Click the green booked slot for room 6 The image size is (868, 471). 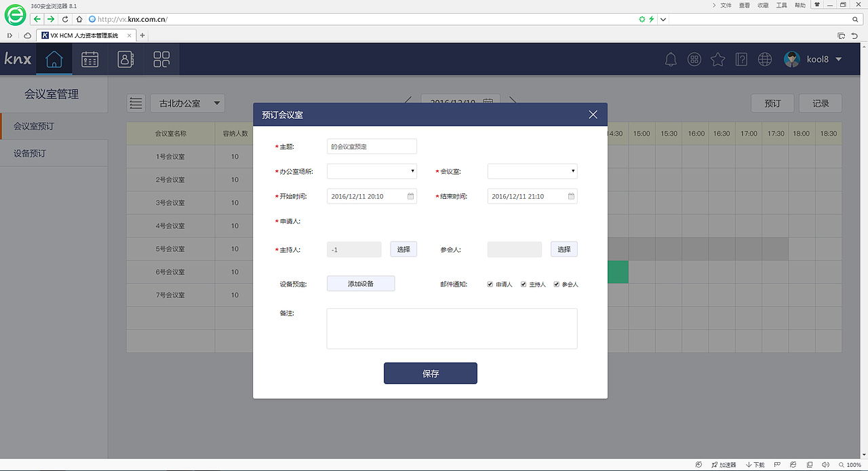pyautogui.click(x=618, y=272)
